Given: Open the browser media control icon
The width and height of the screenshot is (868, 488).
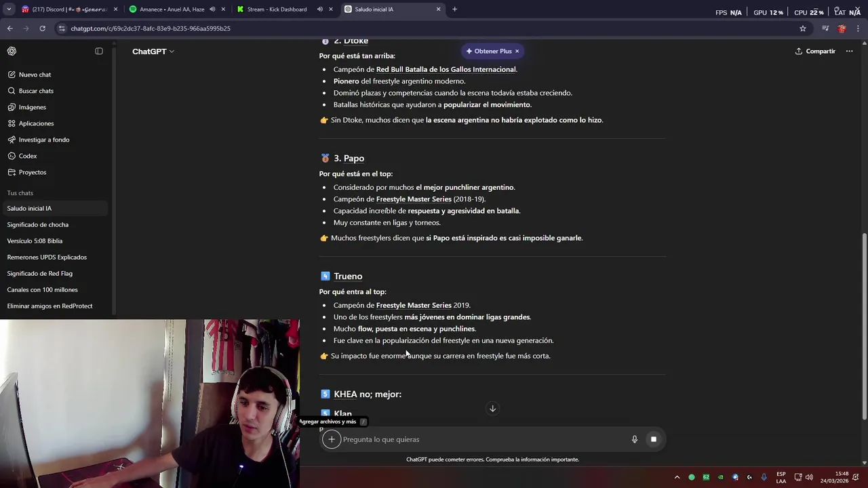Looking at the screenshot, I should [825, 28].
